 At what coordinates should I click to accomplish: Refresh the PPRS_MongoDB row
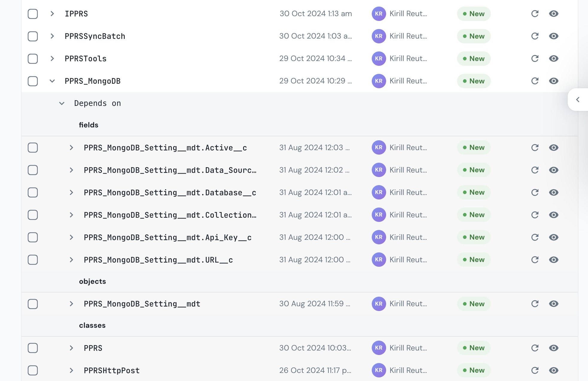(535, 81)
